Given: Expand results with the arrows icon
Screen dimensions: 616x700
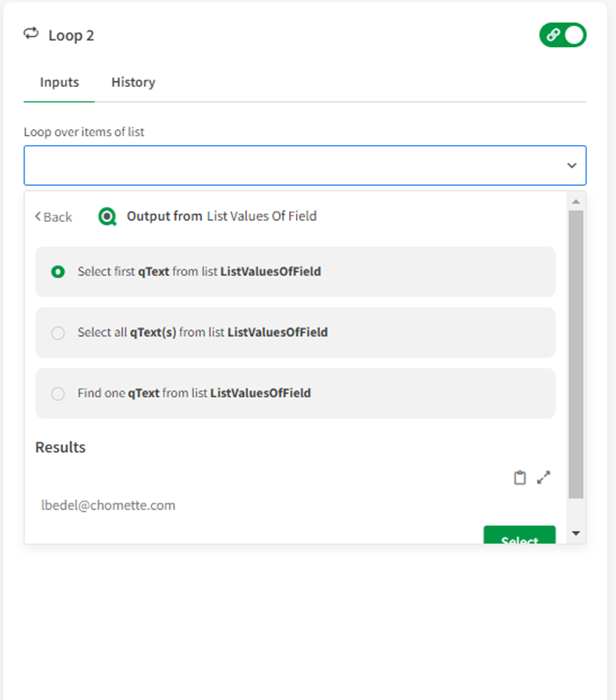Looking at the screenshot, I should point(544,477).
